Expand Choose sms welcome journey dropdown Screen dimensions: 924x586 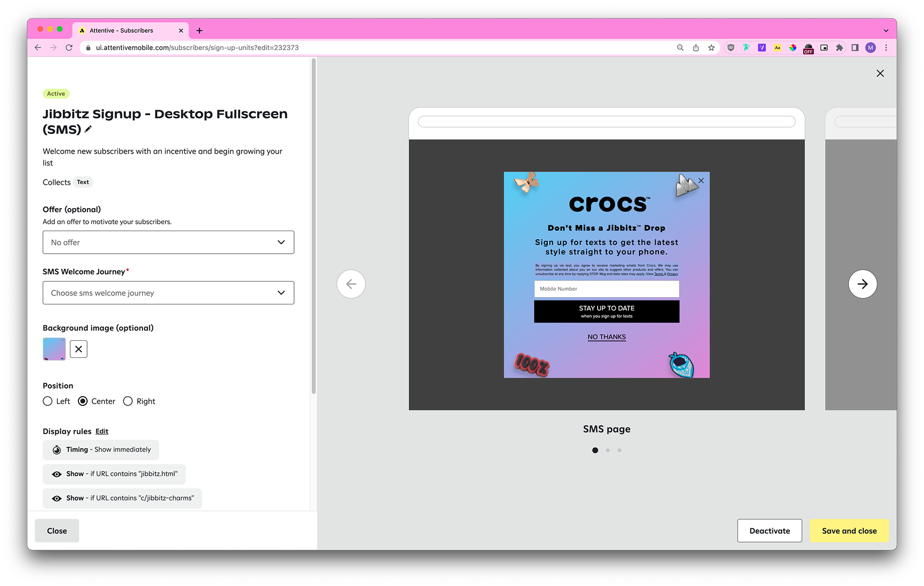click(168, 293)
